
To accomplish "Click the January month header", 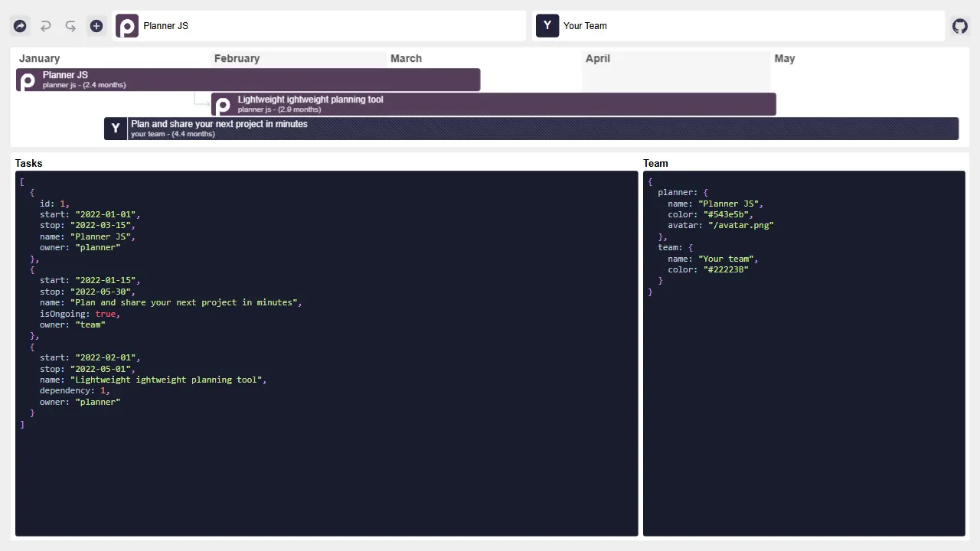I will pos(40,58).
